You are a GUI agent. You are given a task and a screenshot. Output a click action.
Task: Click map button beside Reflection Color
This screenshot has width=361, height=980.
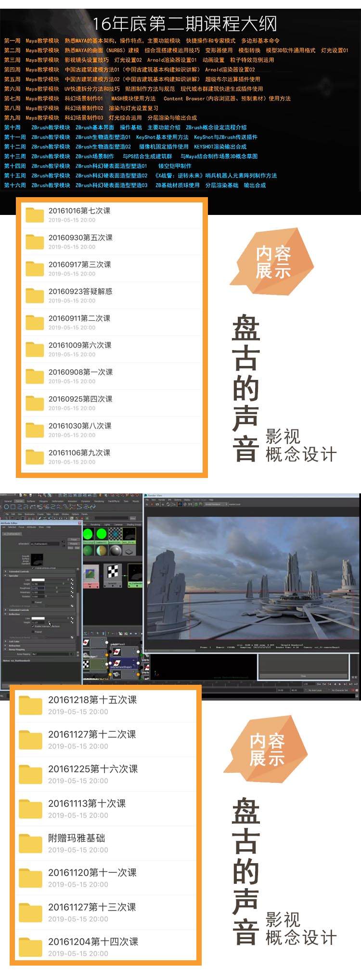72,618
